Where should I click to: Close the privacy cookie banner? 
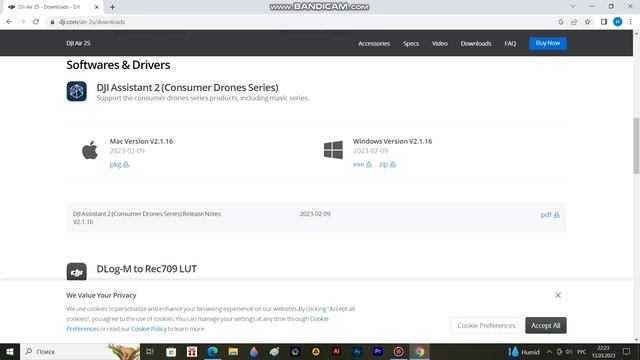(558, 295)
